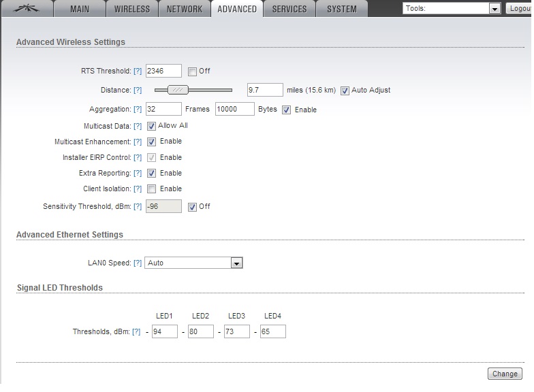The width and height of the screenshot is (534, 392).
Task: Open help for Distance
Action: tap(138, 90)
